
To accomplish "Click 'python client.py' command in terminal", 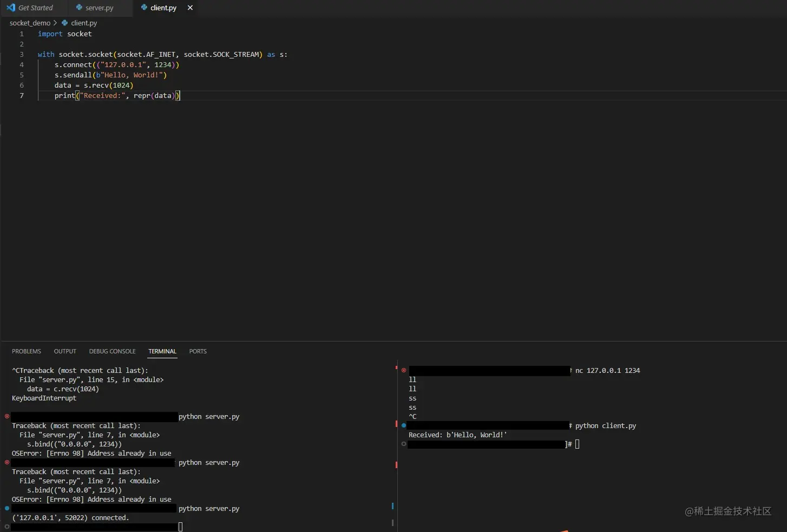I will 606,425.
